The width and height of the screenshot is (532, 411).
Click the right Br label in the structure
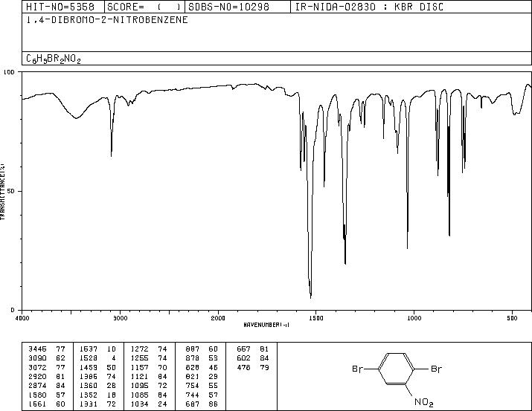pos(436,369)
